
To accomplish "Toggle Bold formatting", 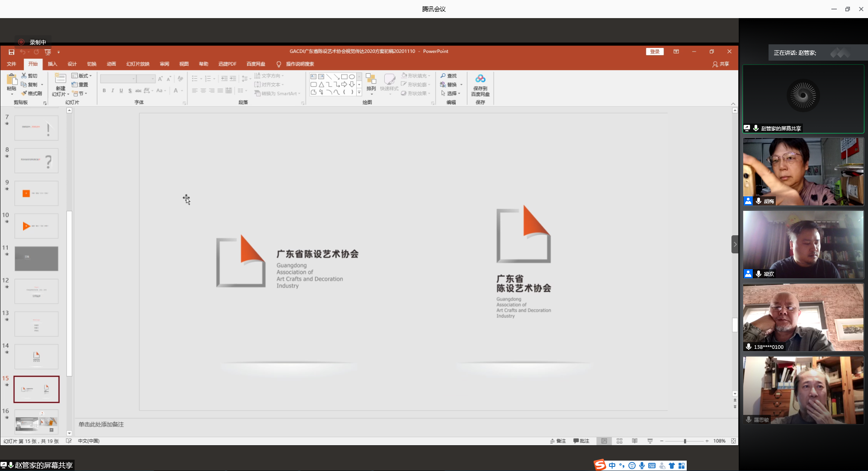I will [x=104, y=90].
